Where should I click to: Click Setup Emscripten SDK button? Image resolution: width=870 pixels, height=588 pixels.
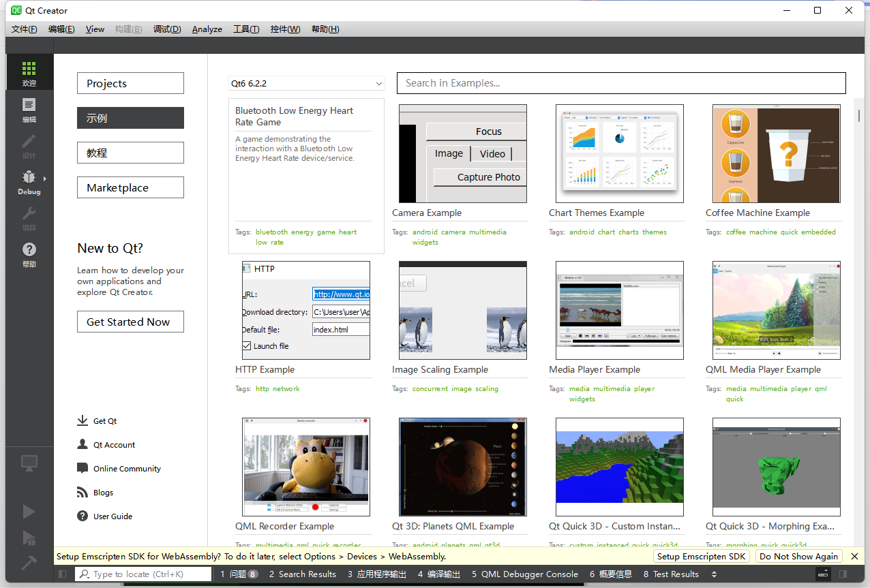[x=702, y=557]
